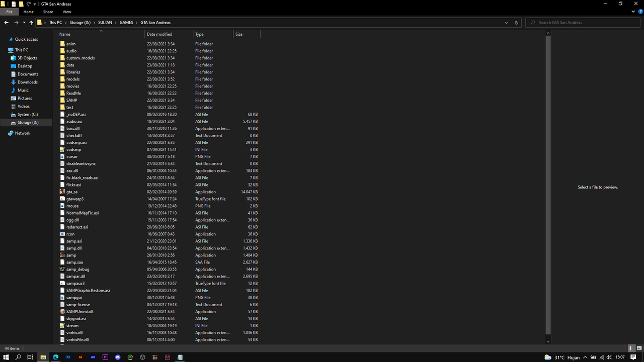644x362 pixels.
Task: Go up one folder level
Action: 31,23
